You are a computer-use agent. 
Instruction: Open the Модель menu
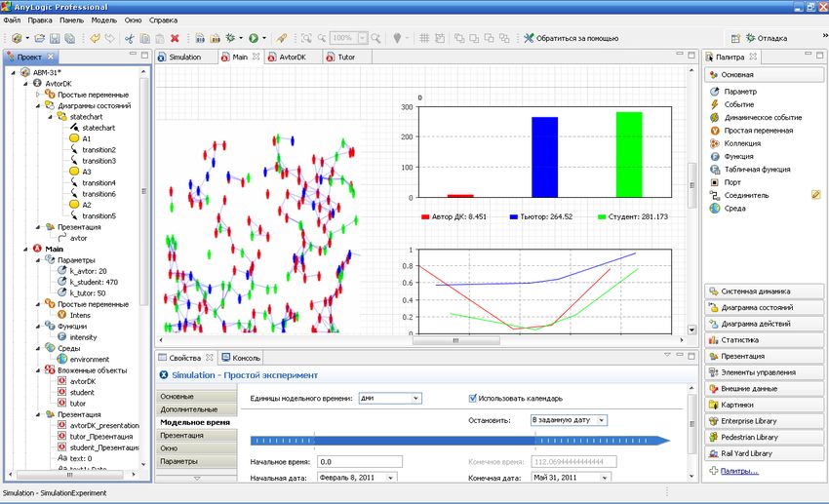pyautogui.click(x=103, y=19)
